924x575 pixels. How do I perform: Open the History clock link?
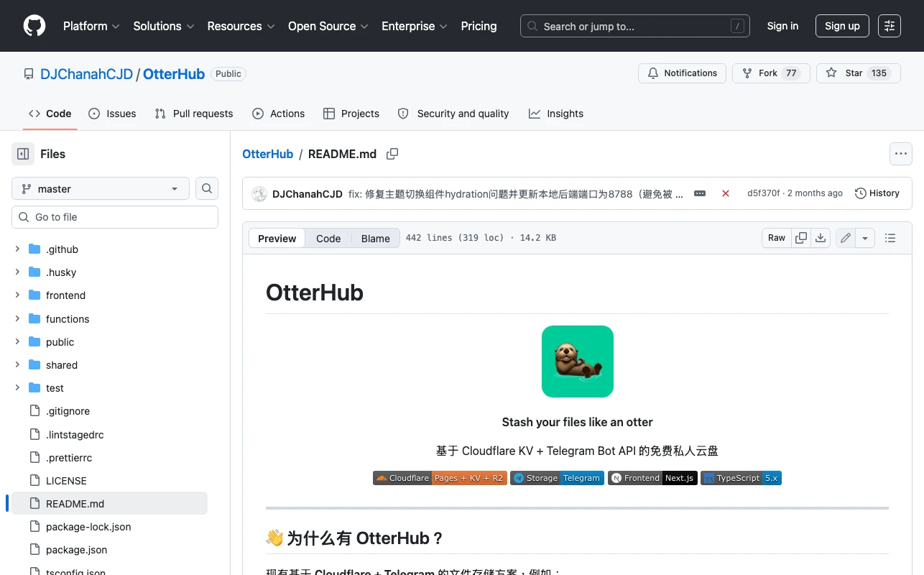point(877,193)
